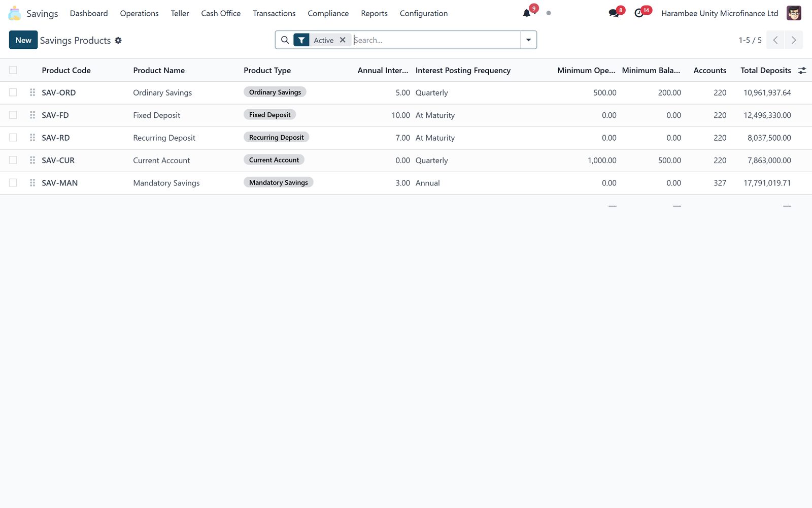Open the gear actions next to Savings Products

pos(118,40)
